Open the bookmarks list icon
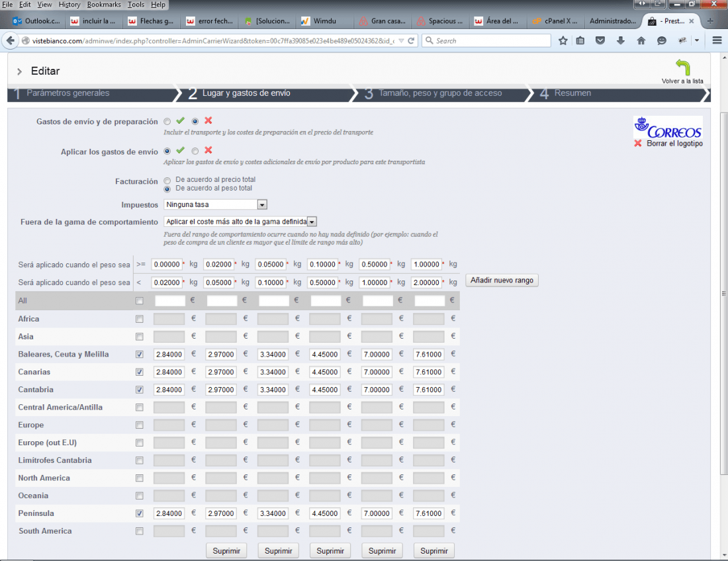Image resolution: width=728 pixels, height=561 pixels. coord(580,41)
